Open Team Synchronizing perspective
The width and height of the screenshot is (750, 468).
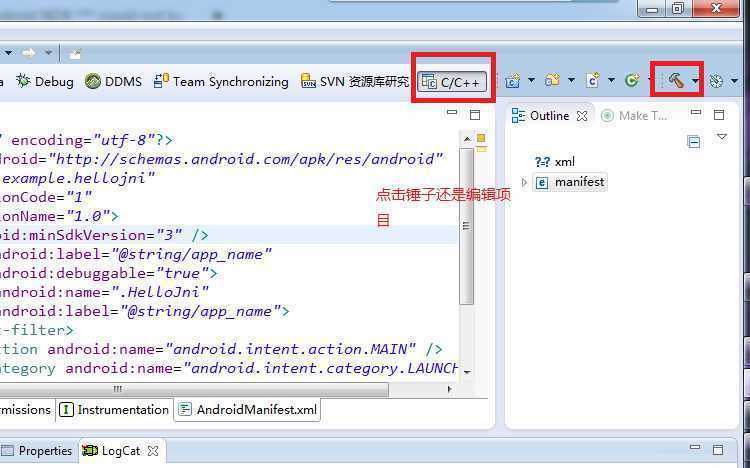221,81
